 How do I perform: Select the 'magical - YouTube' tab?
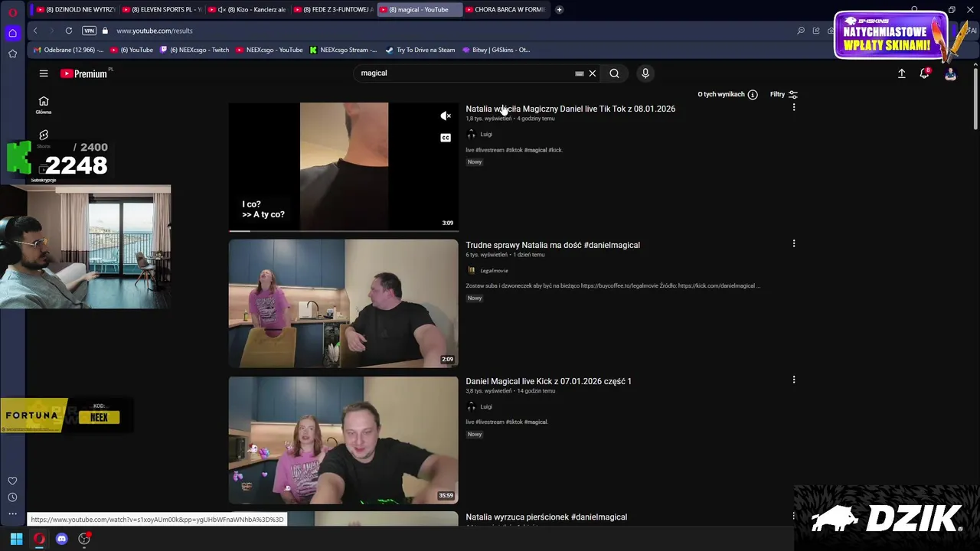[420, 9]
